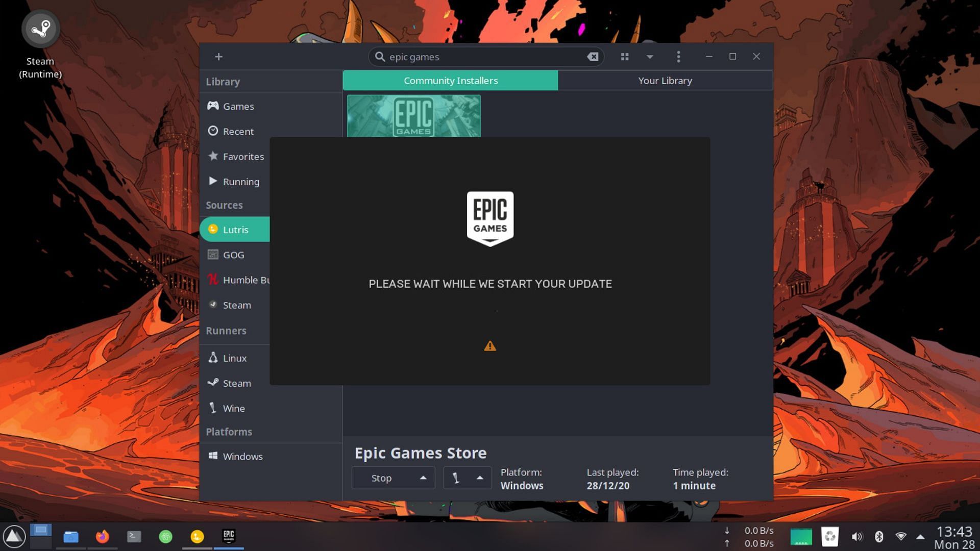This screenshot has width=980, height=551.
Task: Click the add new source plus button
Action: coord(219,56)
